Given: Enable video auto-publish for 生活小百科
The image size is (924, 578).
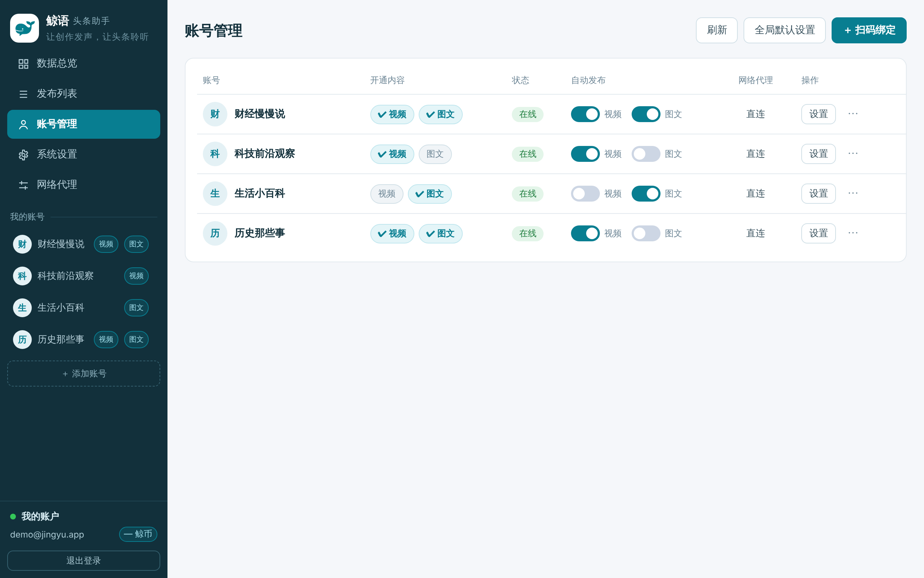Looking at the screenshot, I should click(x=585, y=193).
